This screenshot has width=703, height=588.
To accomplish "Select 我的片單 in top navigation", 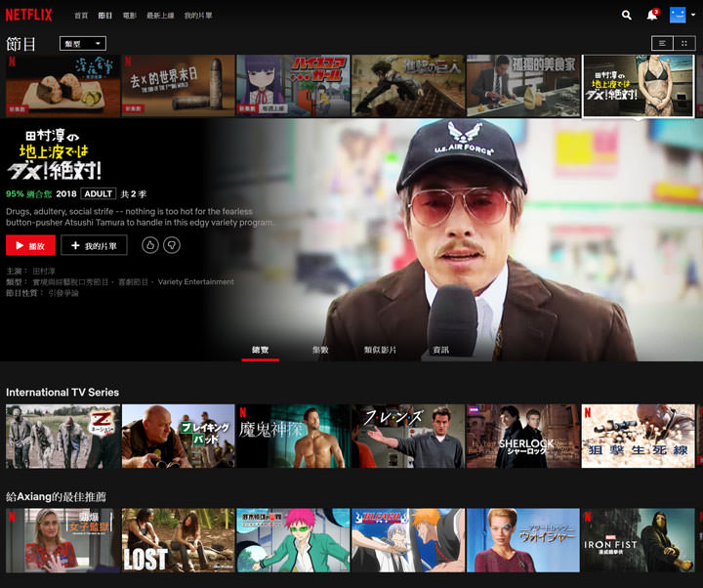I will pyautogui.click(x=198, y=16).
